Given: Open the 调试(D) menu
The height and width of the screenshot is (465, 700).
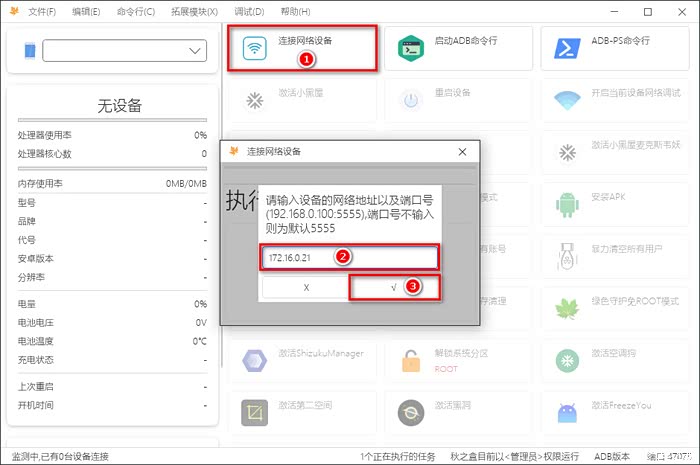Looking at the screenshot, I should [249, 12].
